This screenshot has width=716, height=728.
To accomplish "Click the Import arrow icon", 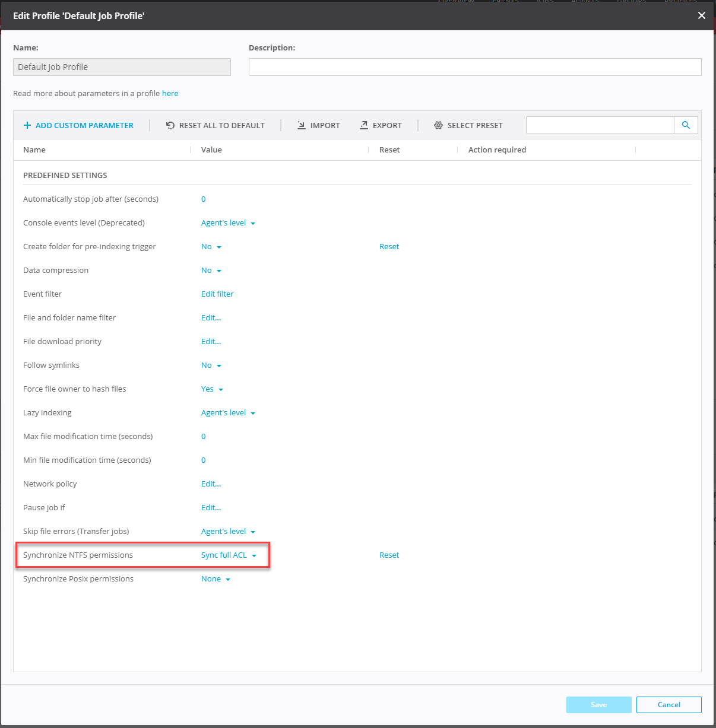I will pos(302,125).
